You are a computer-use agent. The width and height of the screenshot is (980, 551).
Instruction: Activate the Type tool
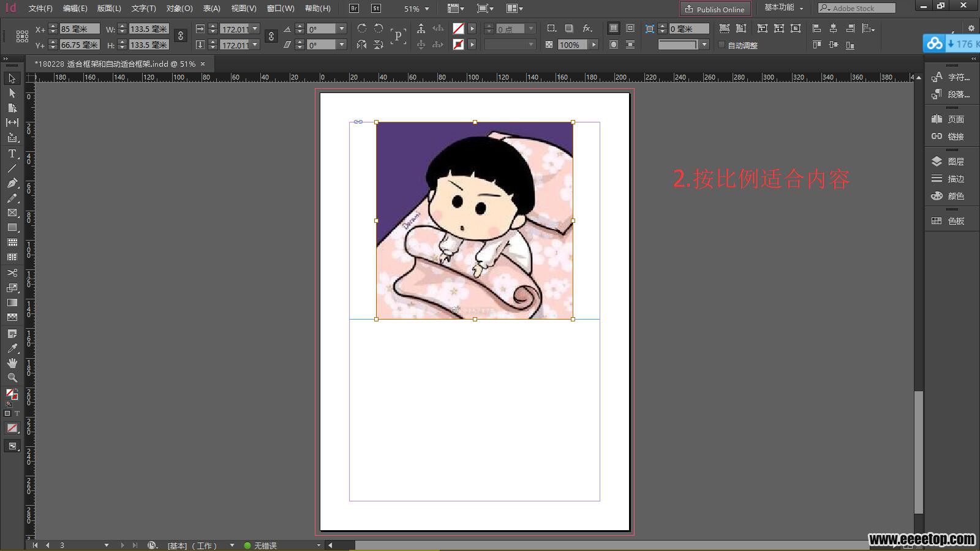click(12, 154)
